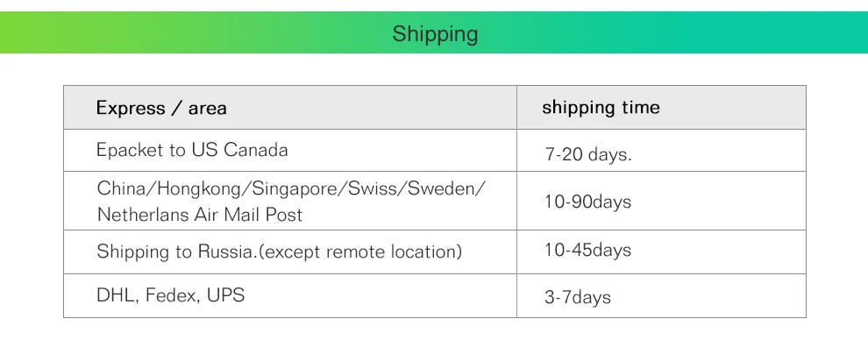Click the 3-7days shipping time

578,297
